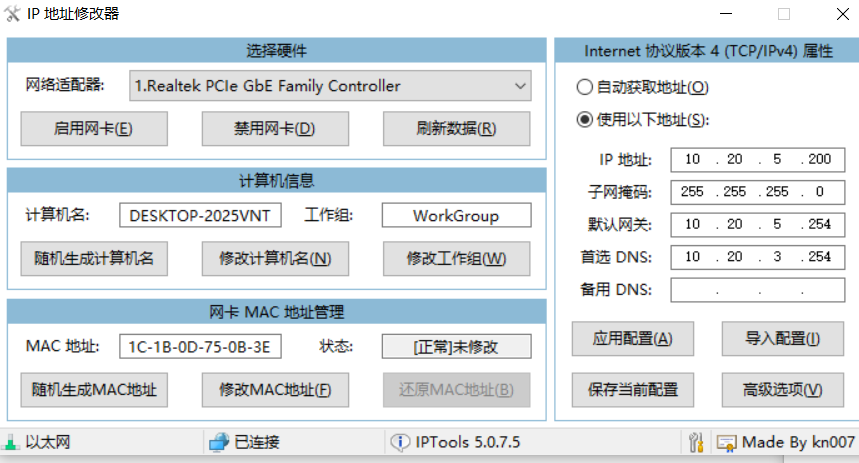Click the Made By kn007 text

point(798,442)
